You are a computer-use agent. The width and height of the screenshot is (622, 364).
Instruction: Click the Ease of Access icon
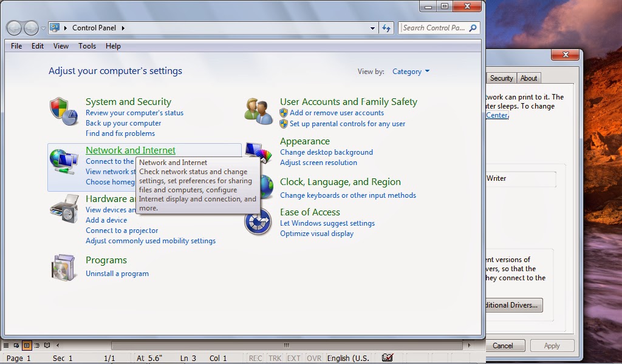pos(258,222)
